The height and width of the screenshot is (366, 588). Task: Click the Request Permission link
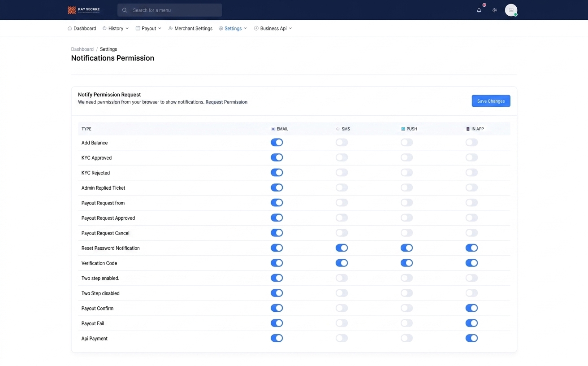226,102
